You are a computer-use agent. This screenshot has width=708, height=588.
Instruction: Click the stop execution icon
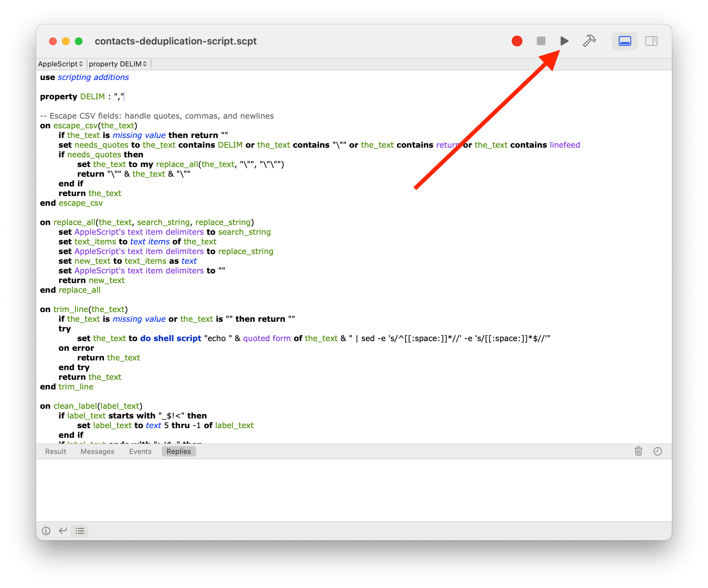click(541, 41)
